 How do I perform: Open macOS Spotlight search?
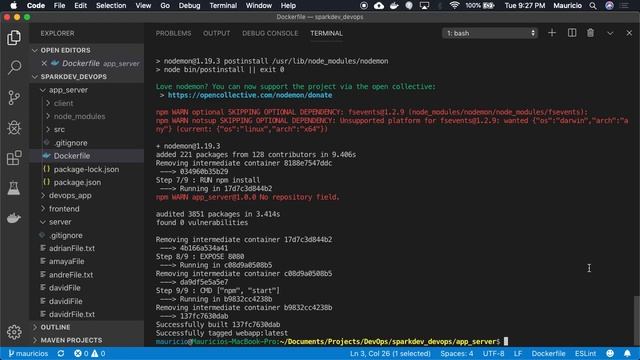(593, 5)
